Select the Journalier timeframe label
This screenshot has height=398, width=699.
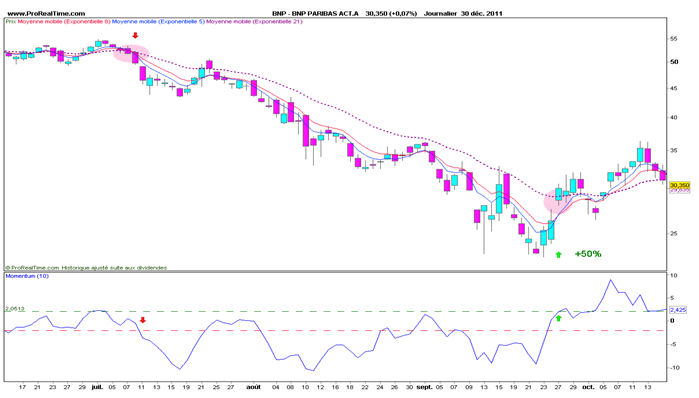tap(440, 14)
